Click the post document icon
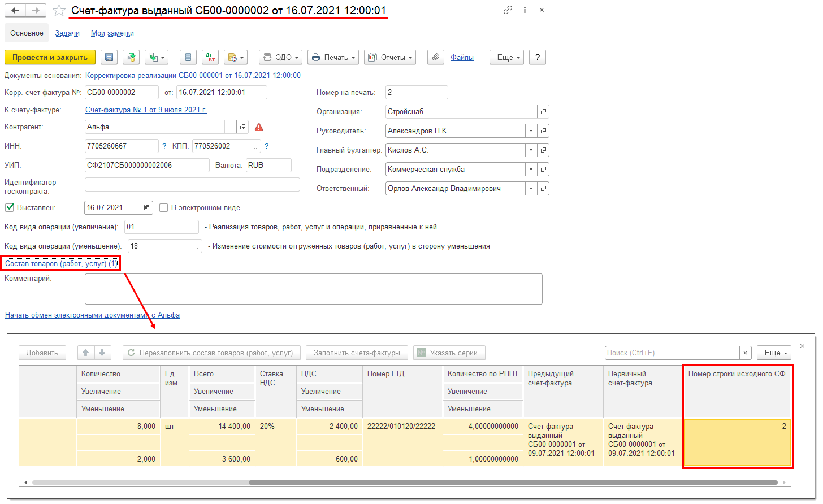This screenshot has height=504, width=823. 131,57
